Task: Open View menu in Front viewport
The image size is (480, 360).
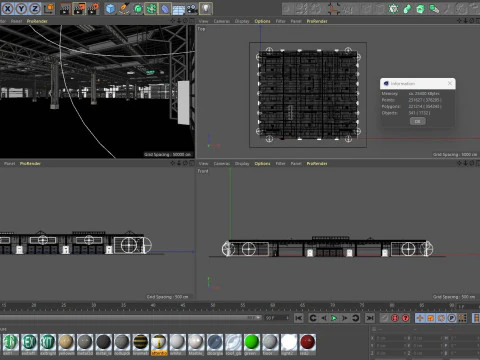Action: pos(203,164)
